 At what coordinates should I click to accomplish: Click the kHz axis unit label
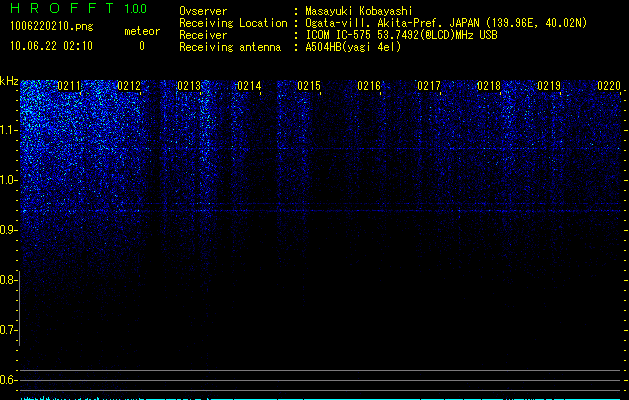[9, 81]
